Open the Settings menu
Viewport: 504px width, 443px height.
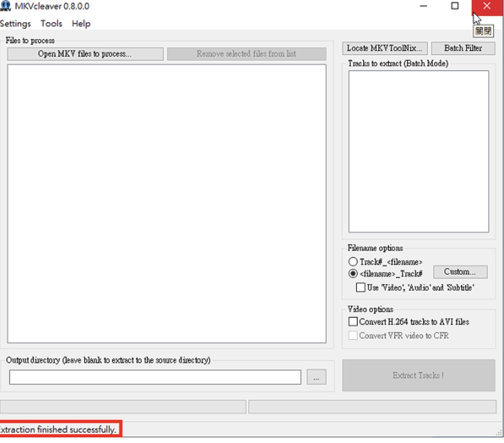pos(15,24)
